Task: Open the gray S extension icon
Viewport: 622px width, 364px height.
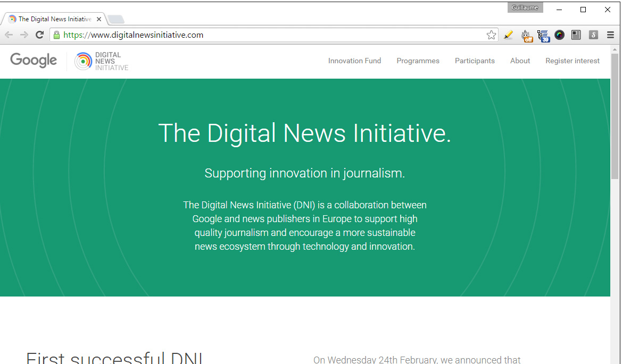Action: (x=593, y=35)
